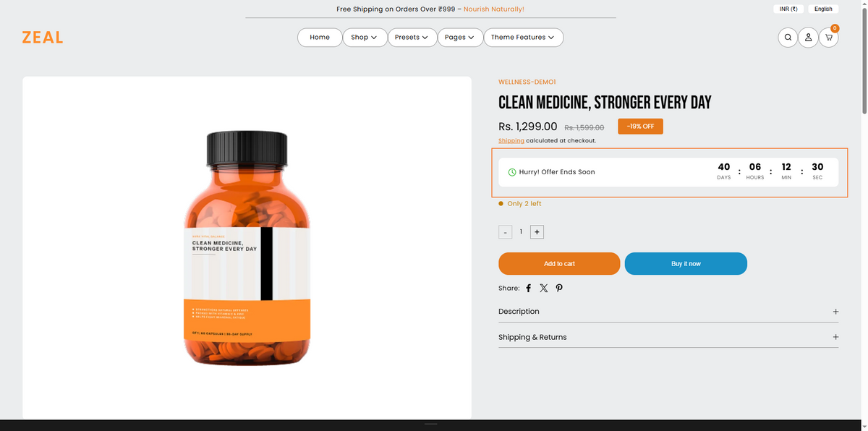The image size is (868, 431).
Task: Expand the Description section
Action: point(669,312)
